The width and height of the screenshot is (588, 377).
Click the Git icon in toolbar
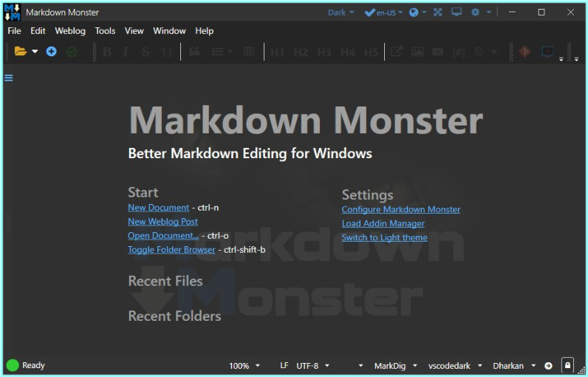point(524,52)
